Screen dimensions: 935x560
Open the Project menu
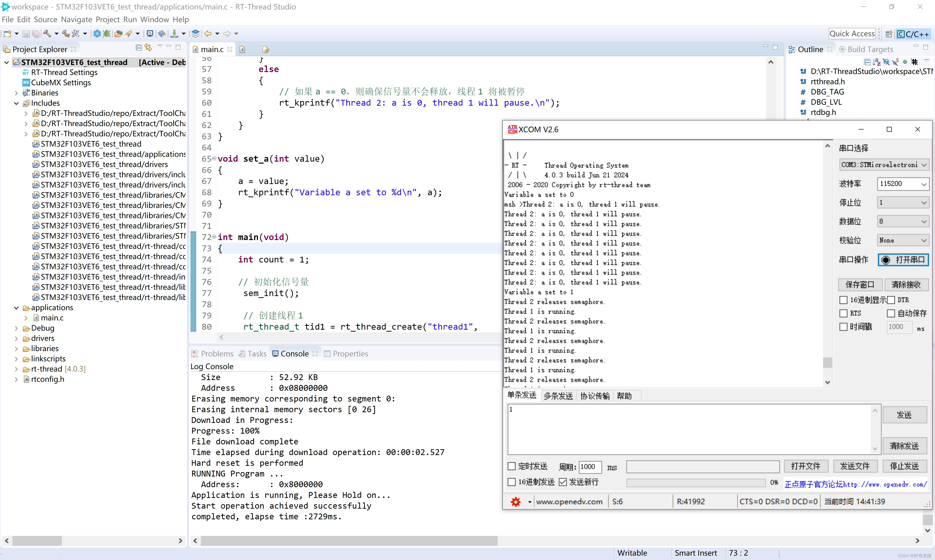tap(108, 20)
